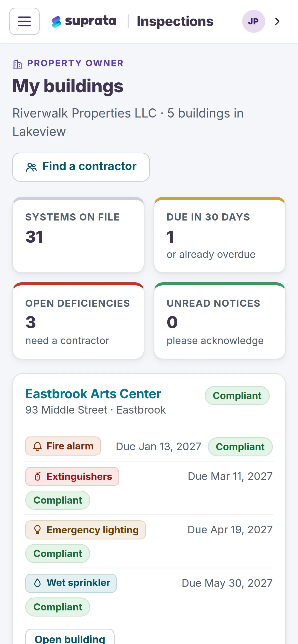
Task: Click the Compliant badge beside Eastbrook Arts Center
Action: [237, 396]
